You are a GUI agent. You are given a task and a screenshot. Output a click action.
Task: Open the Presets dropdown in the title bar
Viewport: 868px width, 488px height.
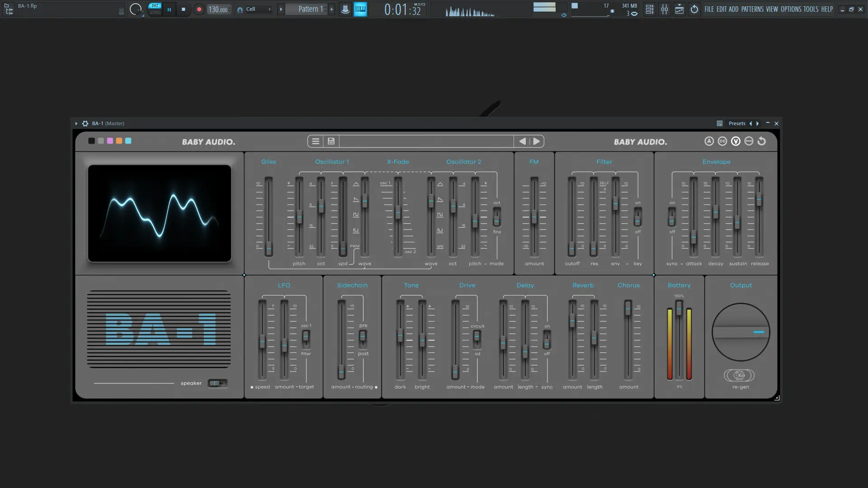(736, 123)
